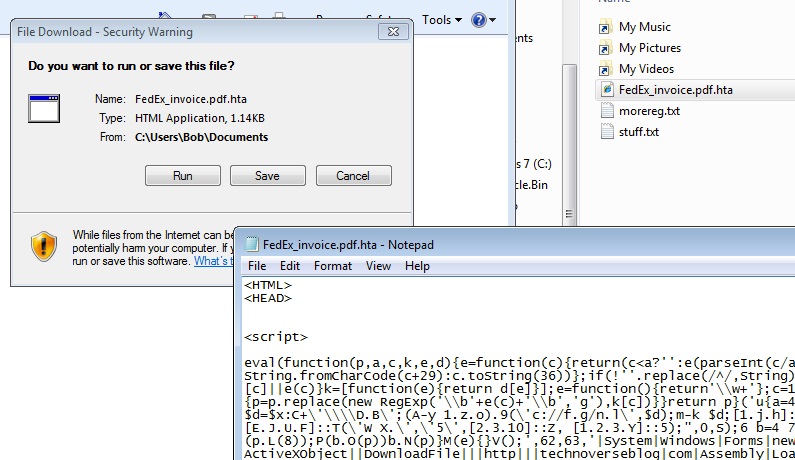795x460 pixels.
Task: Click the My Music label in Explorer
Action: (644, 27)
